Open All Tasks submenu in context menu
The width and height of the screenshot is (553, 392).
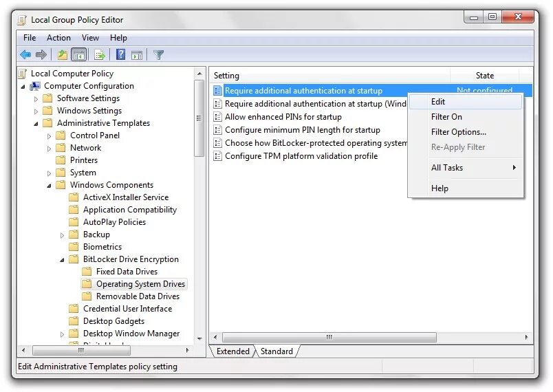466,168
